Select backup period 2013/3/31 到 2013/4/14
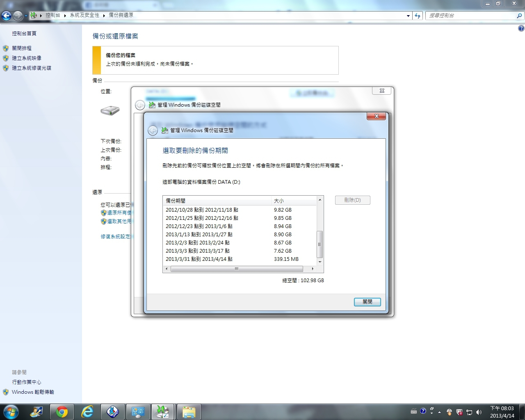Screen dimensions: 525x420 240,259
